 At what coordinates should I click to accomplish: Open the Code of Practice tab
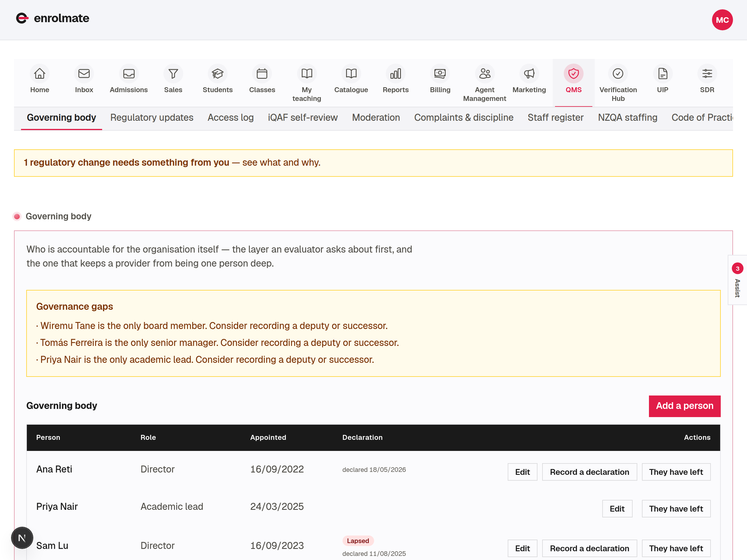pyautogui.click(x=702, y=118)
